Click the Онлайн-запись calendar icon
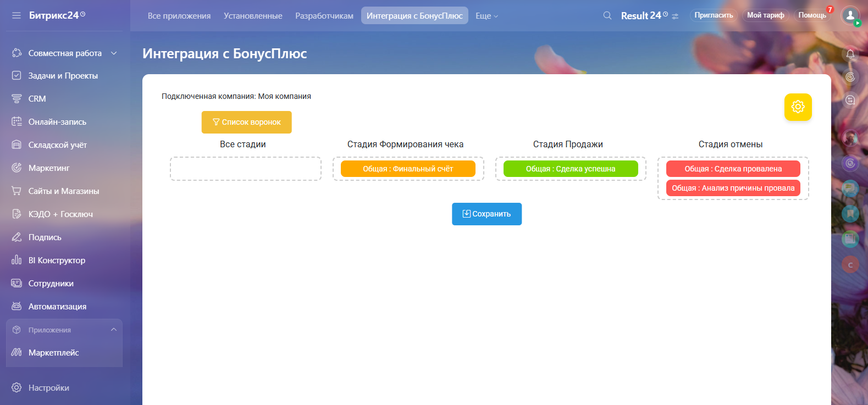868x405 pixels. pos(16,121)
